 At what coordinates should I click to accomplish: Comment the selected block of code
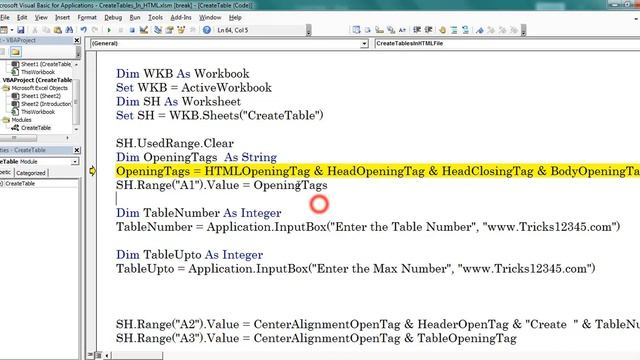coord(454,30)
